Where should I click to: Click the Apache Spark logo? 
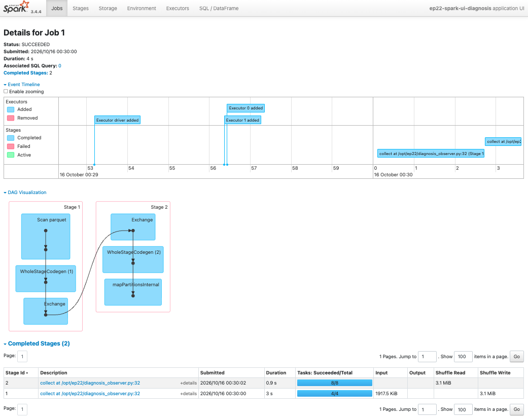(x=16, y=8)
